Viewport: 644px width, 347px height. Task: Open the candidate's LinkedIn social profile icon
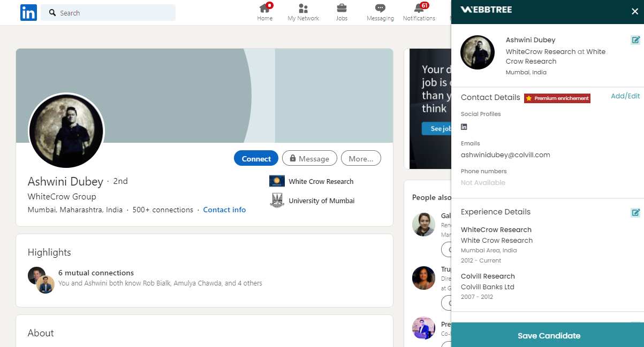click(x=464, y=127)
